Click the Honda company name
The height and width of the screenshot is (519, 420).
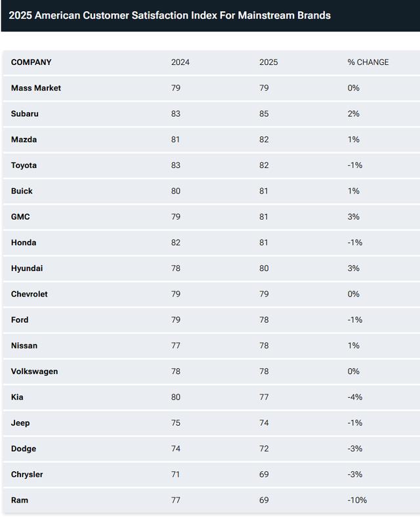[x=24, y=243]
